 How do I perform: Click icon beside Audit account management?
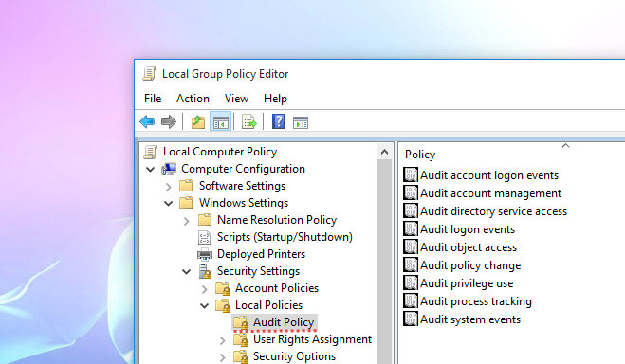[410, 192]
